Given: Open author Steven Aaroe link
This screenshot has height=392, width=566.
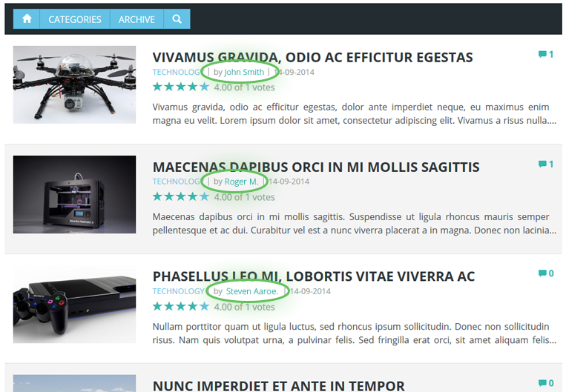Looking at the screenshot, I should [252, 291].
